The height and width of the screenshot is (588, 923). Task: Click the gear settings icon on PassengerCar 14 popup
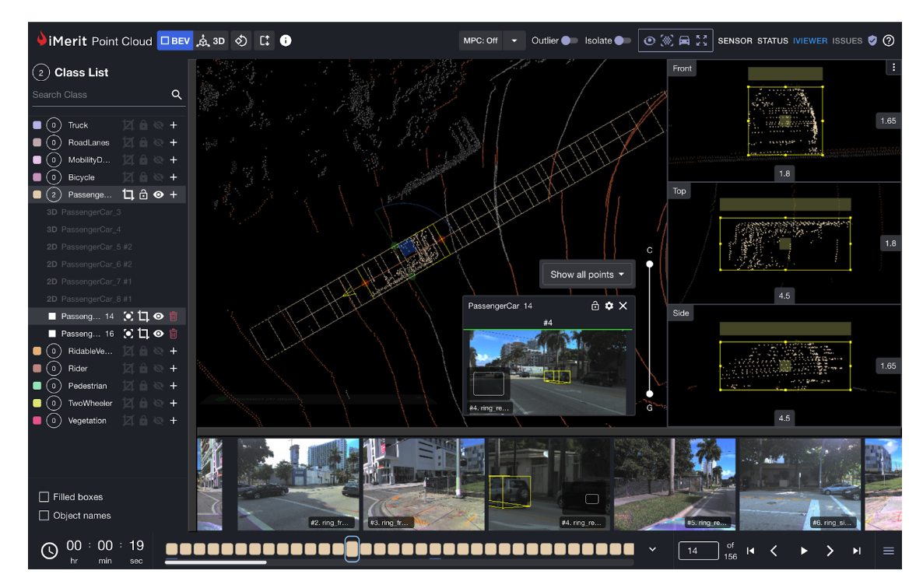609,306
